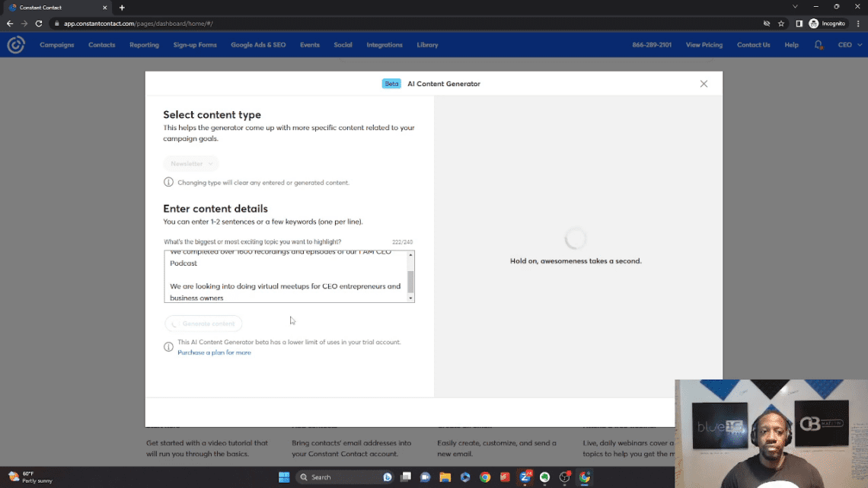This screenshot has width=868, height=488.
Task: Open a new browser tab
Action: click(122, 7)
